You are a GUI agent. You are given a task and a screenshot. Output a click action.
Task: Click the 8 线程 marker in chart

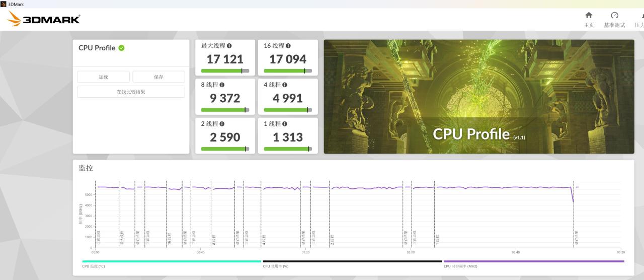pyautogui.click(x=213, y=240)
